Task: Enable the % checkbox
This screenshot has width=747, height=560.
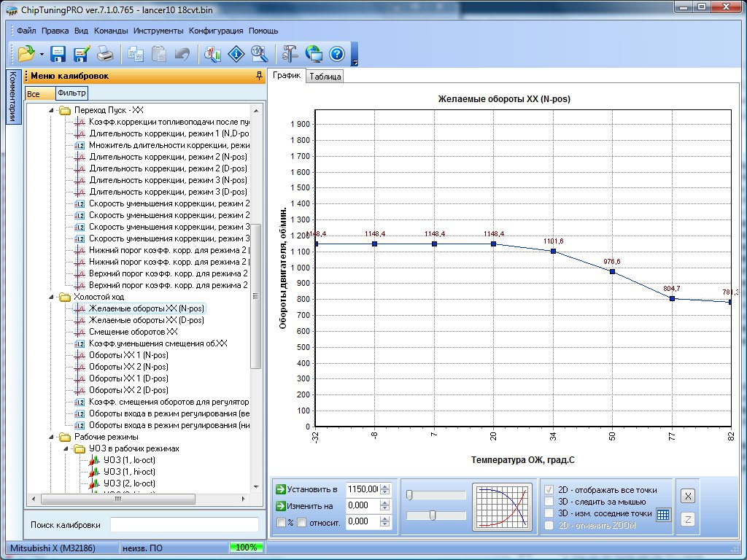Action: [281, 522]
